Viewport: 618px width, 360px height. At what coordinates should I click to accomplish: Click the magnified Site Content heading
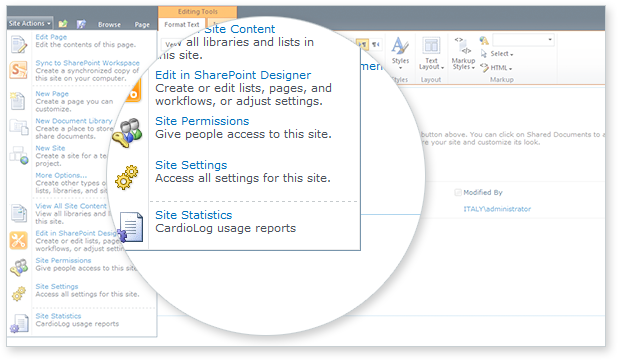239,29
